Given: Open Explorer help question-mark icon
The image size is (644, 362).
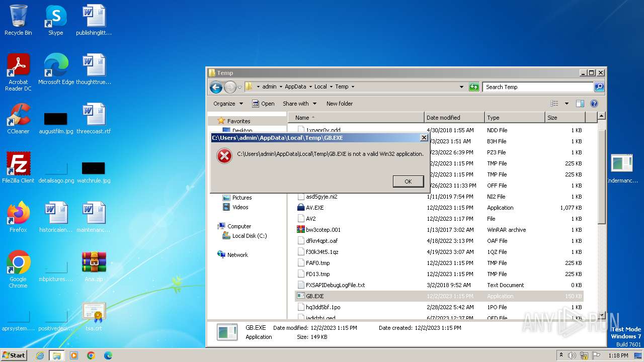Looking at the screenshot, I should [594, 104].
